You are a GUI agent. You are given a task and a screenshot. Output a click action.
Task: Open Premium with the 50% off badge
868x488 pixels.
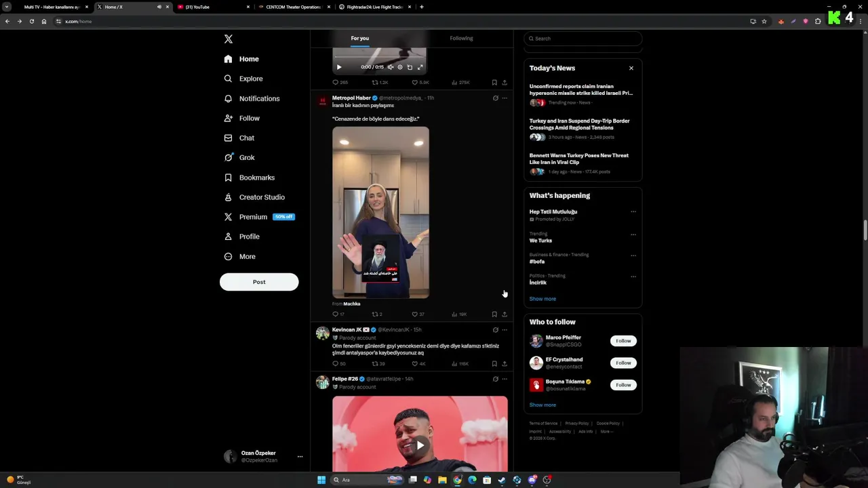tap(259, 217)
